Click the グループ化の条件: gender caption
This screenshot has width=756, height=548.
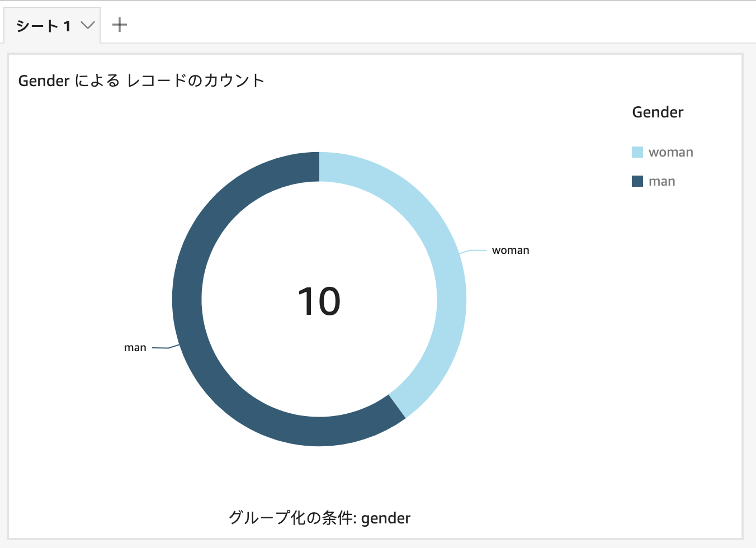point(320,518)
